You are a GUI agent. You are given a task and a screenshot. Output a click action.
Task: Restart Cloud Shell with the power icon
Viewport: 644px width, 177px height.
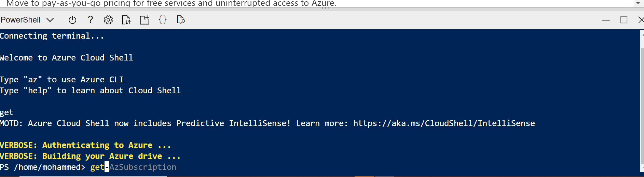pyautogui.click(x=72, y=20)
